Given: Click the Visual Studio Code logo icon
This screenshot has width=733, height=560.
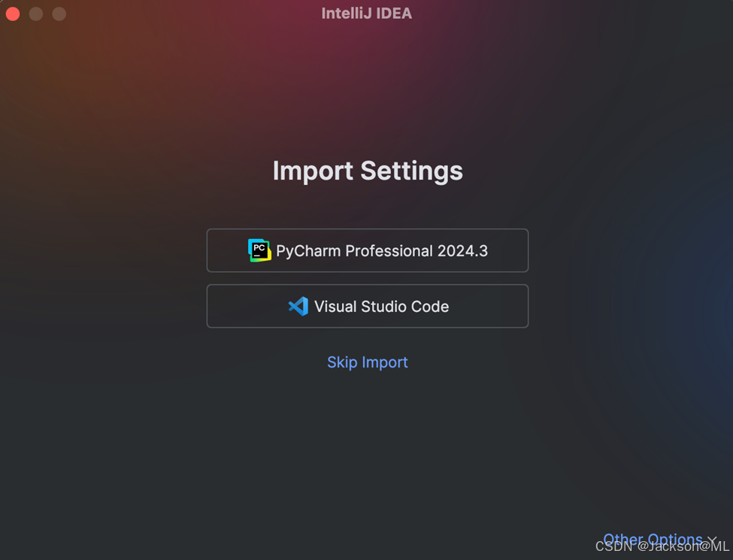Looking at the screenshot, I should coord(298,306).
